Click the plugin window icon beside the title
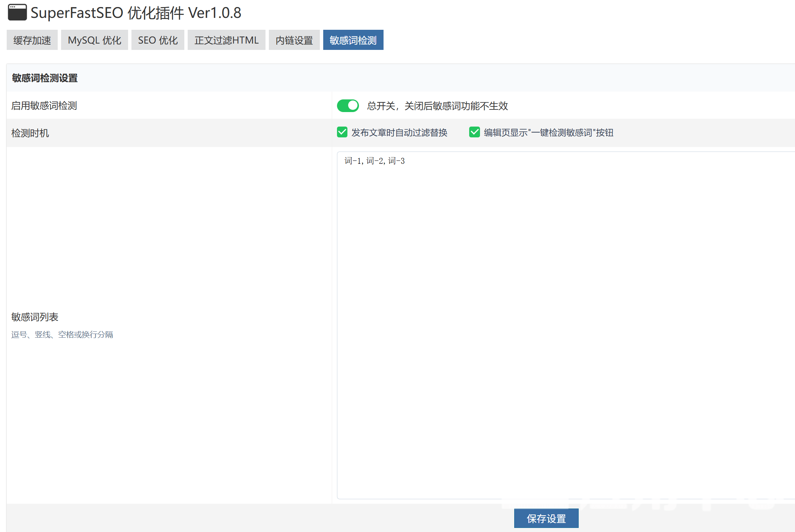 [x=17, y=12]
